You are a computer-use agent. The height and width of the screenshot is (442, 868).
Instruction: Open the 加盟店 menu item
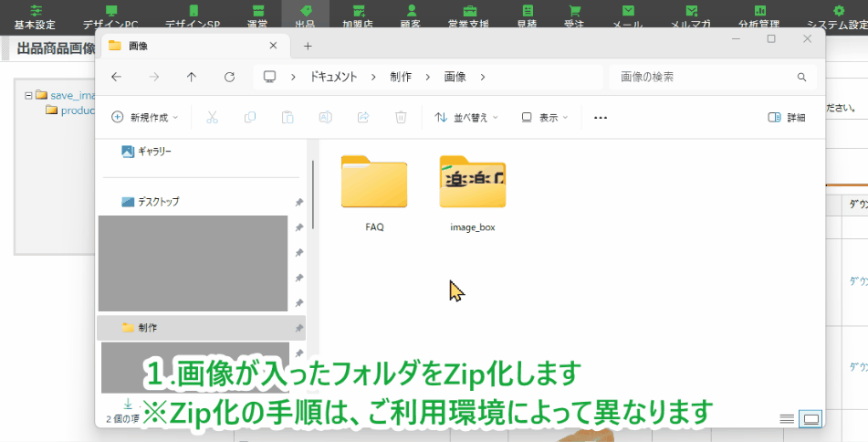coord(358,16)
